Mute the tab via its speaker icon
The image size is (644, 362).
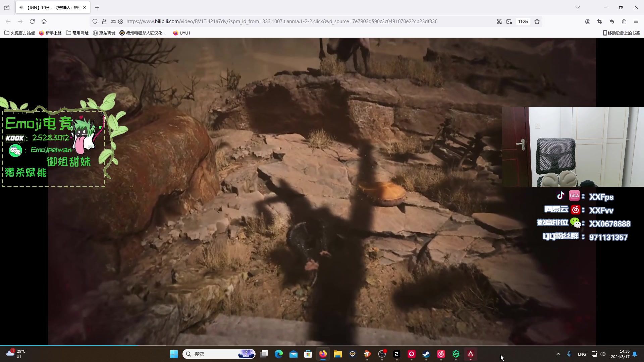coord(21,7)
